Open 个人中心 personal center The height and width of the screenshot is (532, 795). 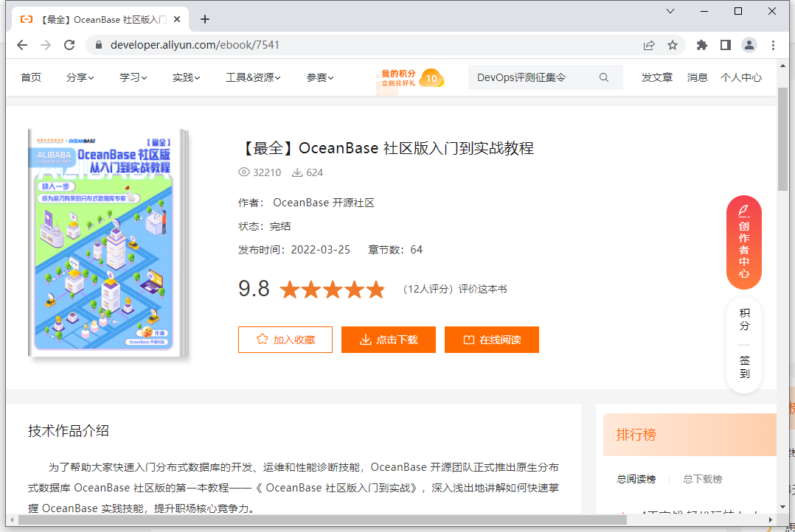[740, 77]
